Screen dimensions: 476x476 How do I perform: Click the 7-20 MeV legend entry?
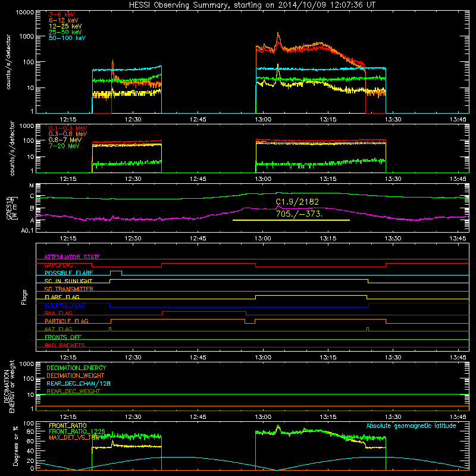(x=64, y=146)
